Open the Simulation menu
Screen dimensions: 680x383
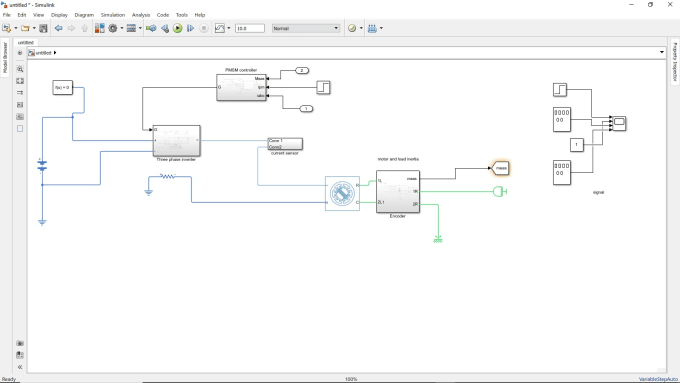[113, 15]
